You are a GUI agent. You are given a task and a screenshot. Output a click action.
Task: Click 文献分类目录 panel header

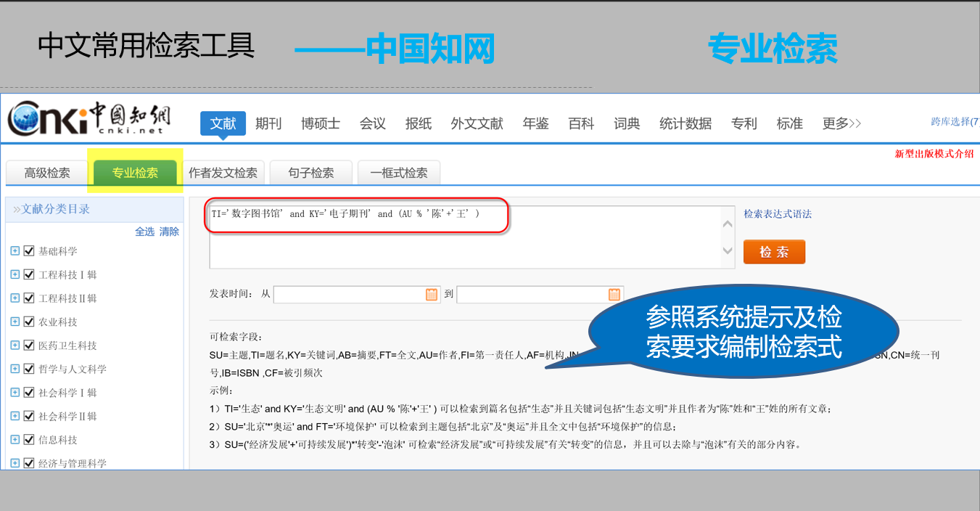tap(94, 209)
